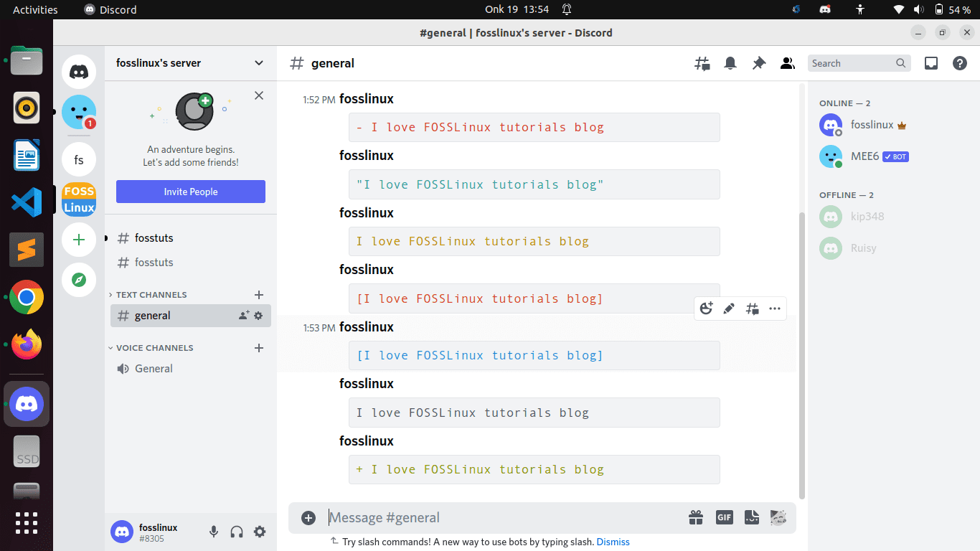Toggle microphone mute
This screenshot has width=980, height=551.
tap(214, 532)
